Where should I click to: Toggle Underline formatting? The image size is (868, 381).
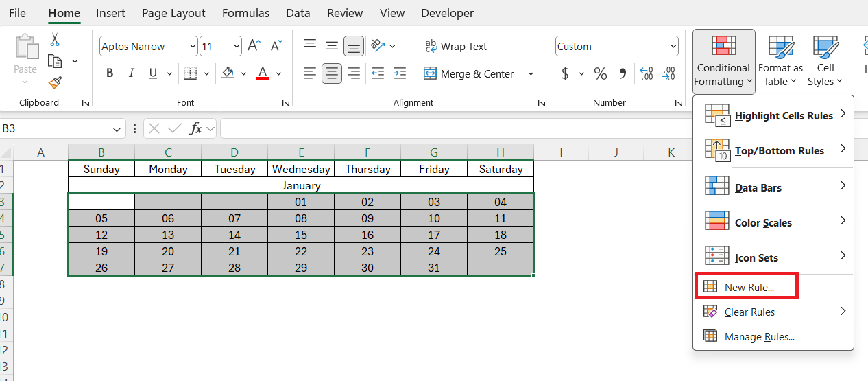click(x=152, y=73)
